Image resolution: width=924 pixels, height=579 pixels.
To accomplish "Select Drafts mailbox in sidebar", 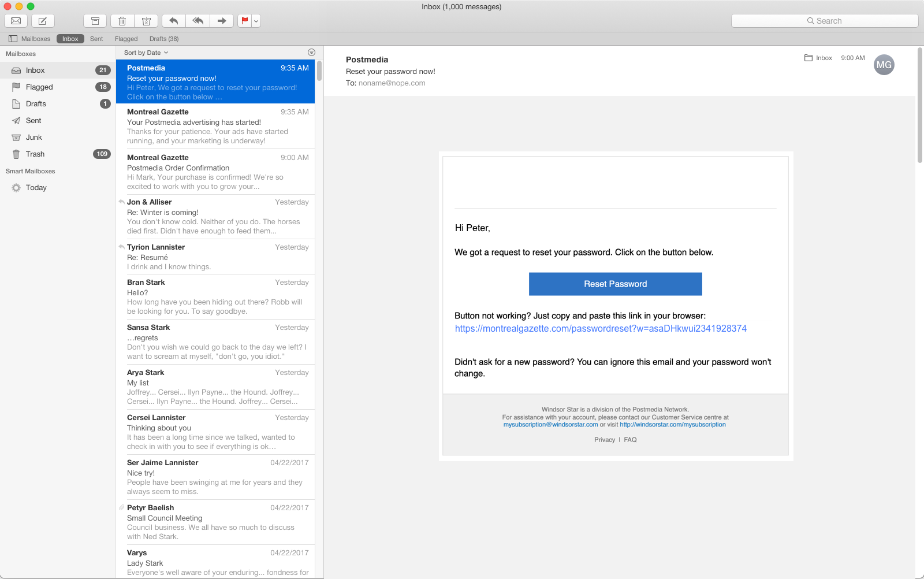I will 58,104.
